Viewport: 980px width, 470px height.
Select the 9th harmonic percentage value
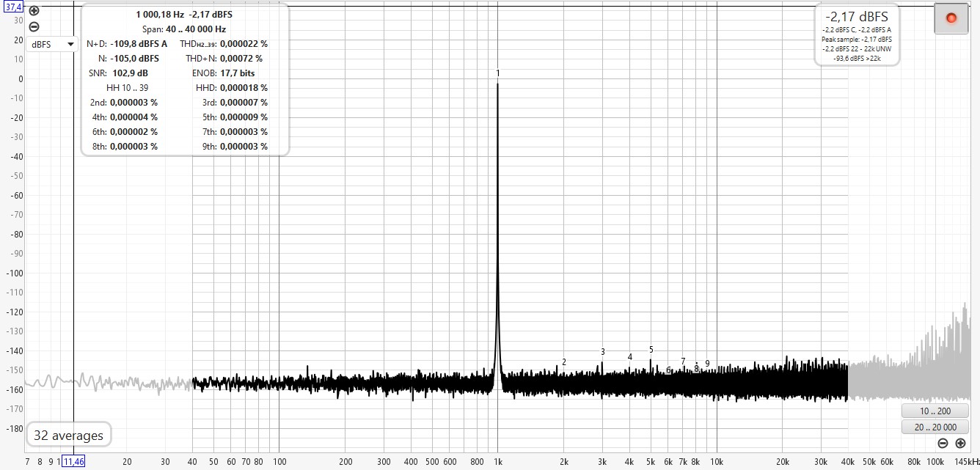244,147
